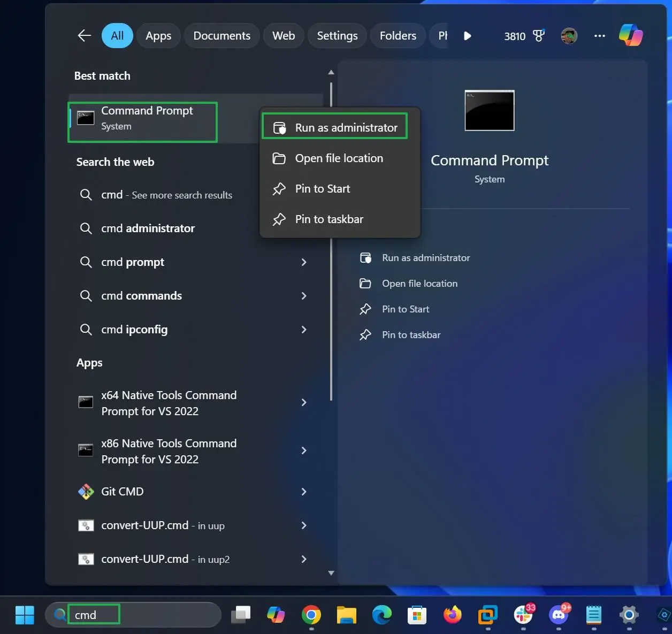Switch to the Folders filter tab
The image size is (672, 634).
click(x=398, y=36)
